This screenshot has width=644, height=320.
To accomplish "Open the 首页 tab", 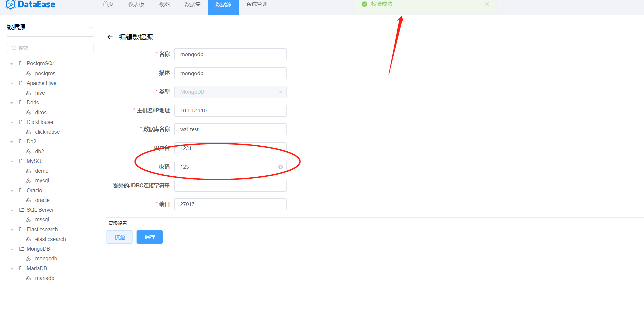I will (x=108, y=4).
